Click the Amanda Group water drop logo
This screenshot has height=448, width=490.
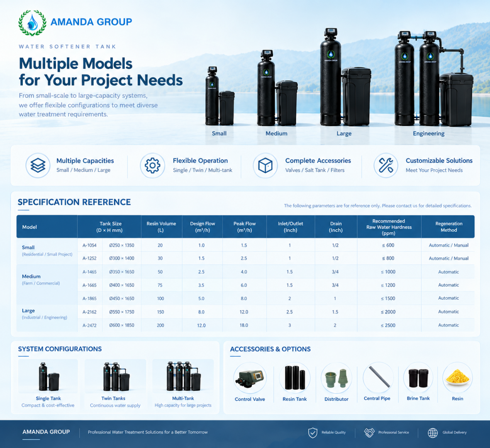(32, 23)
